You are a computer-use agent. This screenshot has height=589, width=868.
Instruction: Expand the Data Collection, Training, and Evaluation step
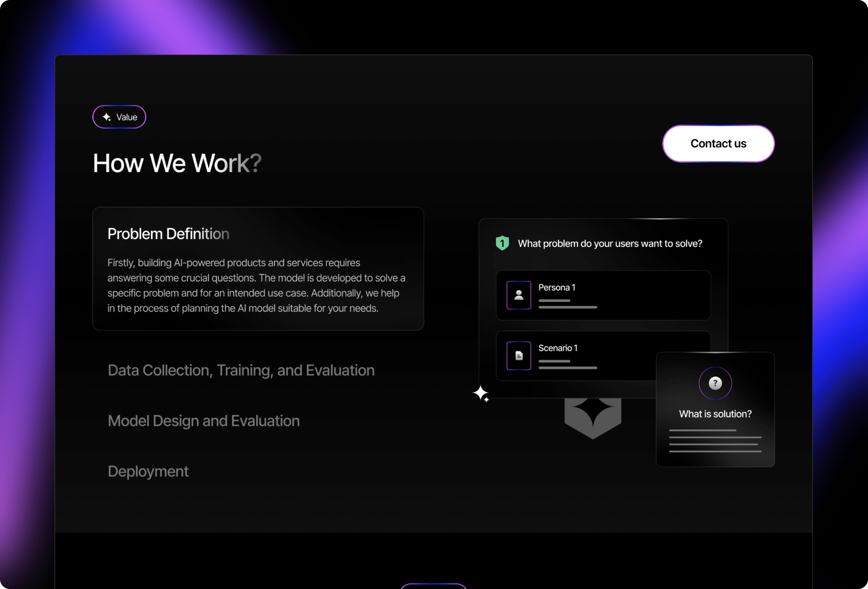click(241, 370)
